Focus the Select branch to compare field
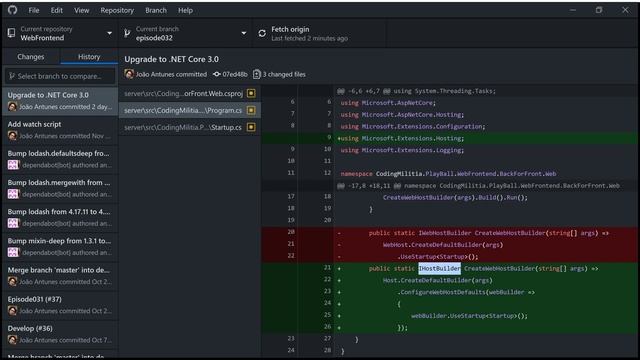This screenshot has height=360, width=640. pyautogui.click(x=60, y=76)
